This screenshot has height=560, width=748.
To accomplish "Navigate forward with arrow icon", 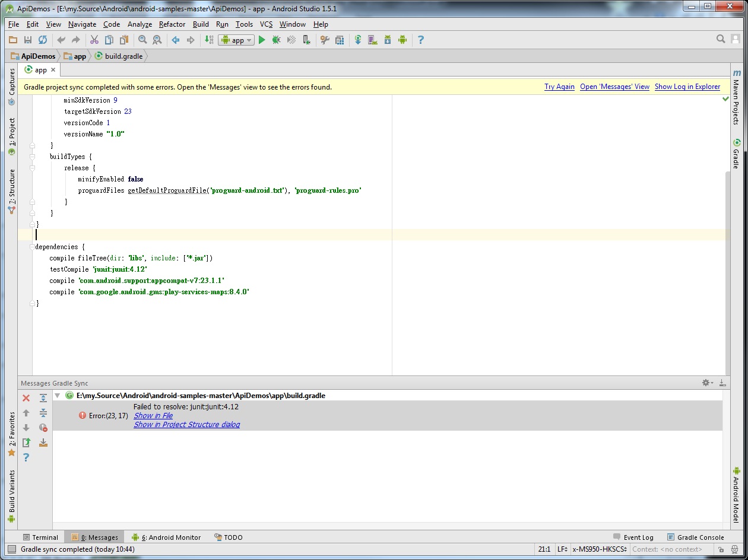I will coord(191,40).
